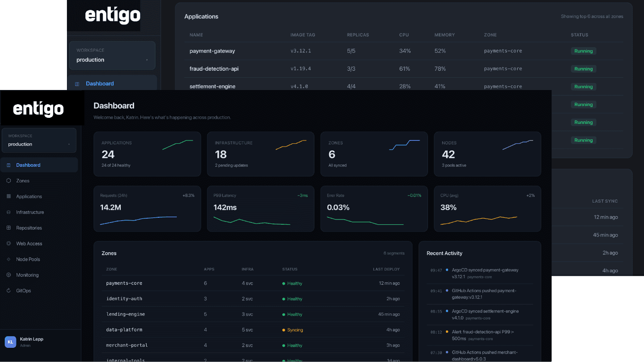Click the Repositories grid icon
The height and width of the screenshot is (362, 644).
click(x=8, y=228)
